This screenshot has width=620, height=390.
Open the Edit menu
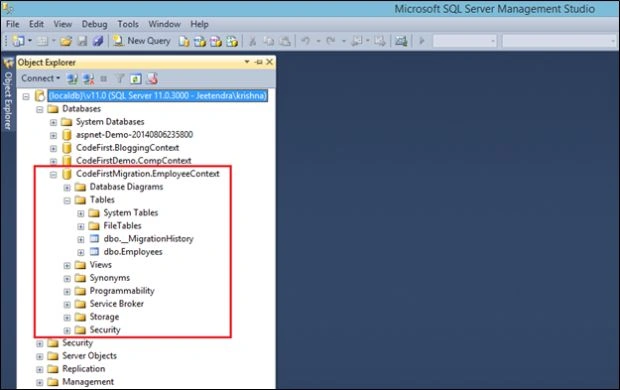[x=36, y=24]
